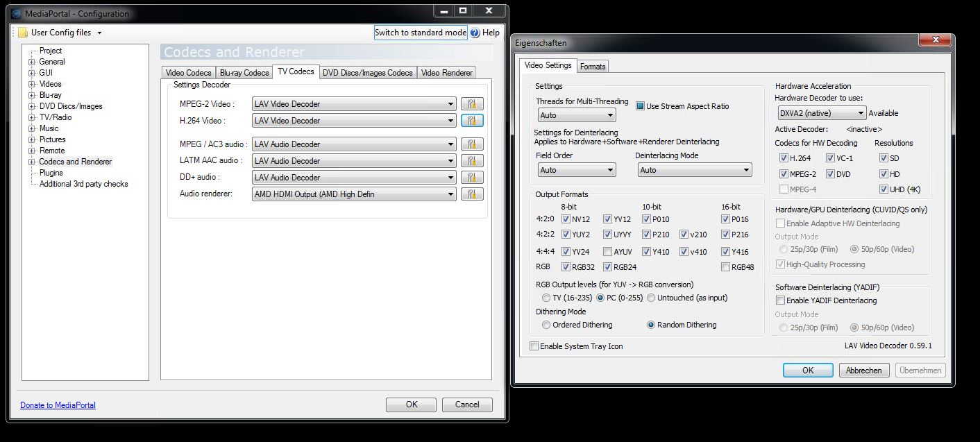980x442 pixels.
Task: Open Audio renderer settings icon
Action: 472,194
